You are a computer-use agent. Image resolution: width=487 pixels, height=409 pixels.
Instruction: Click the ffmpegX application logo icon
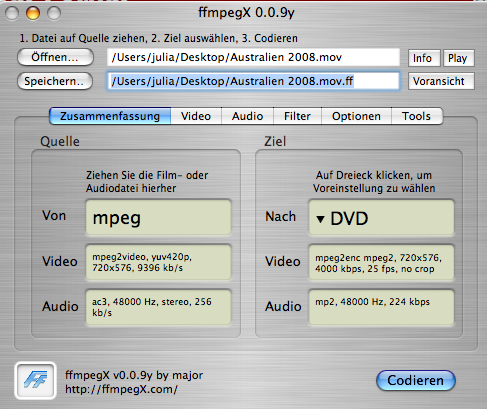[35, 380]
